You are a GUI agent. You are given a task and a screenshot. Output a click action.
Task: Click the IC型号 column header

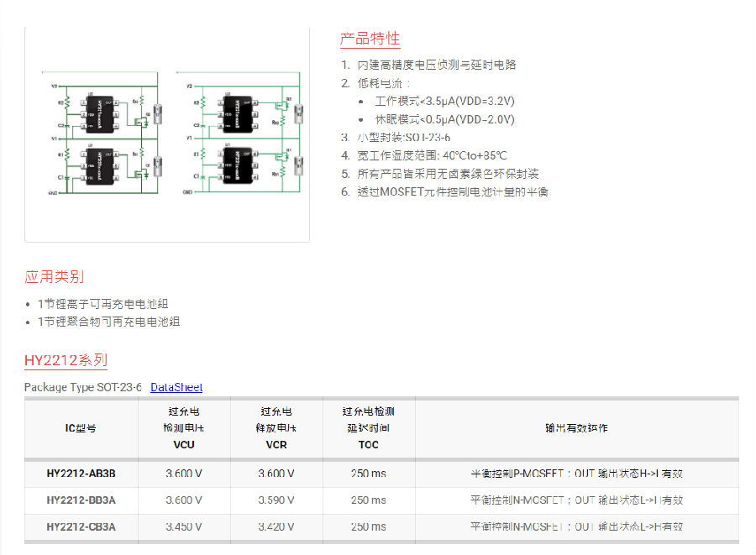pyautogui.click(x=81, y=428)
